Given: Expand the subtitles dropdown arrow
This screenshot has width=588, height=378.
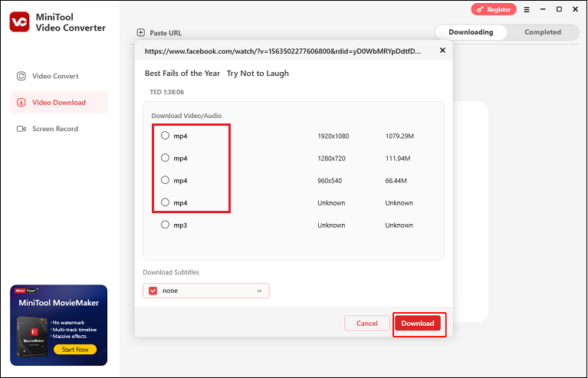Looking at the screenshot, I should tap(259, 291).
